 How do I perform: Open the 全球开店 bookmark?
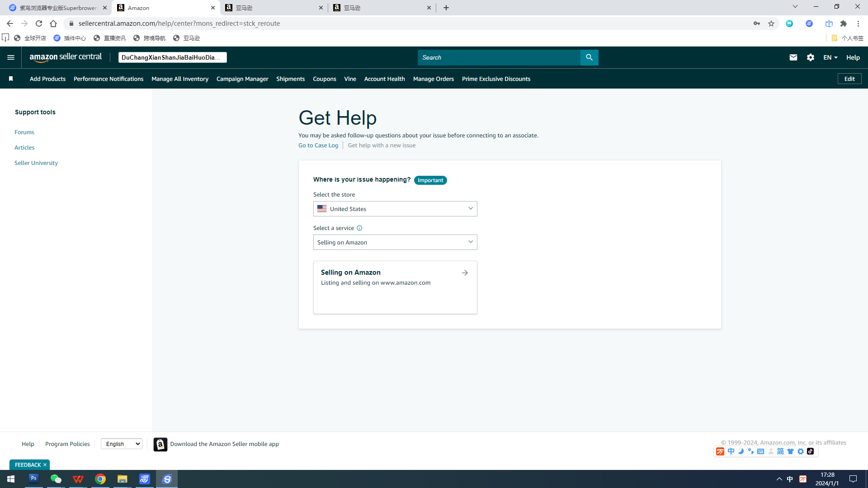coord(30,38)
